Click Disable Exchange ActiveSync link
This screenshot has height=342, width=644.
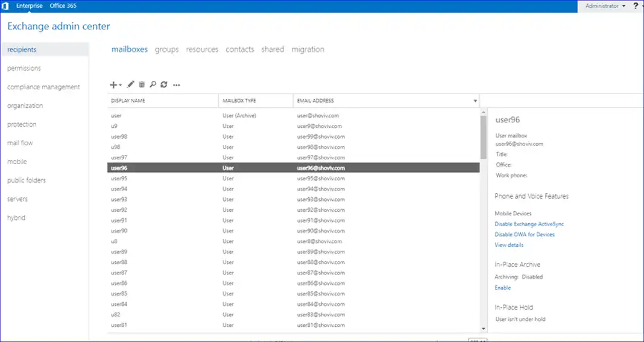pos(529,224)
